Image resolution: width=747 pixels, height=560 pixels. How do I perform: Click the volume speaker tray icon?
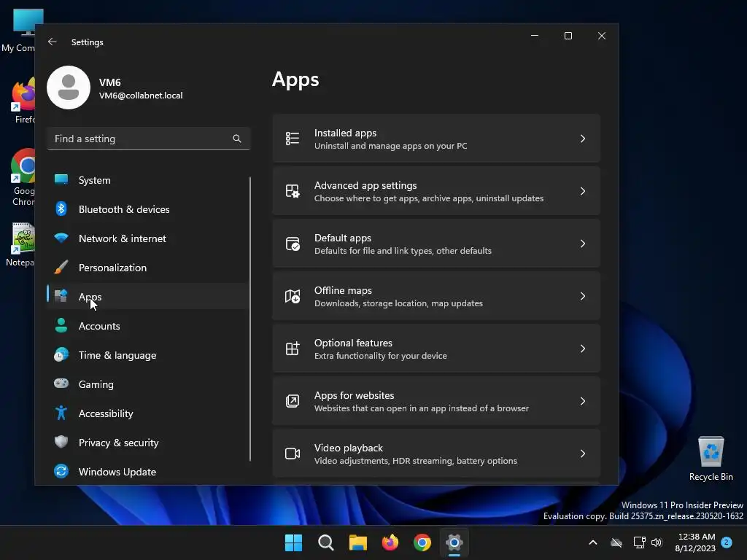pos(657,542)
